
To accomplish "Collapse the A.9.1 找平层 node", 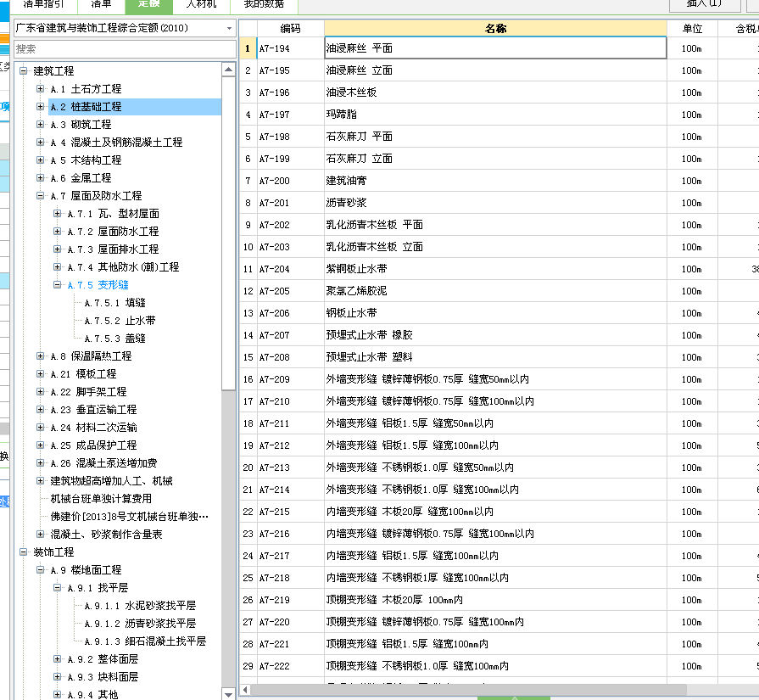I will coord(57,588).
